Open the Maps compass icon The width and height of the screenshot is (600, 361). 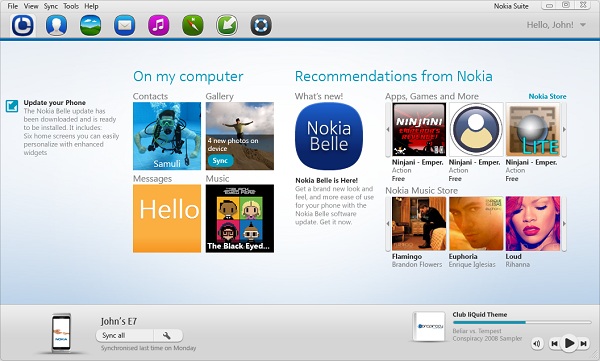point(193,25)
